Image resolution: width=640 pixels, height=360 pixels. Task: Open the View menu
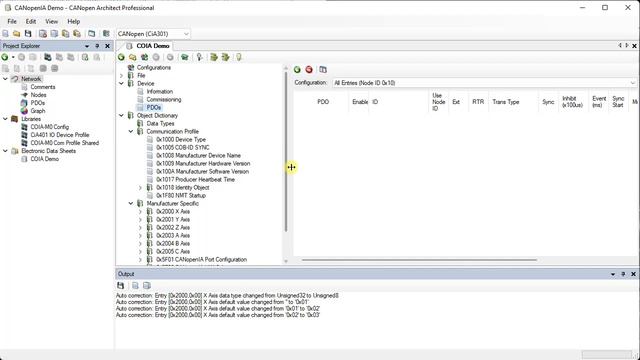point(51,21)
